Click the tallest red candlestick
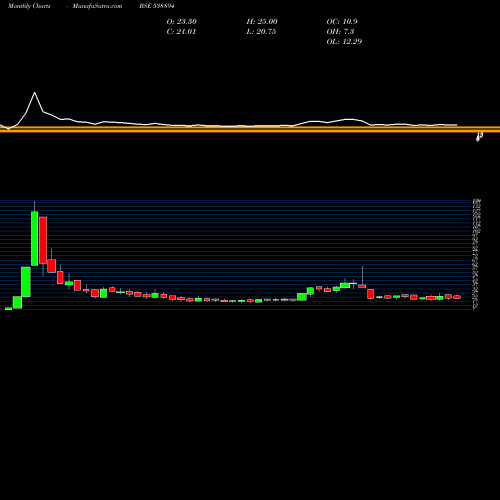Image resolution: width=500 pixels, height=500 pixels. (43, 240)
